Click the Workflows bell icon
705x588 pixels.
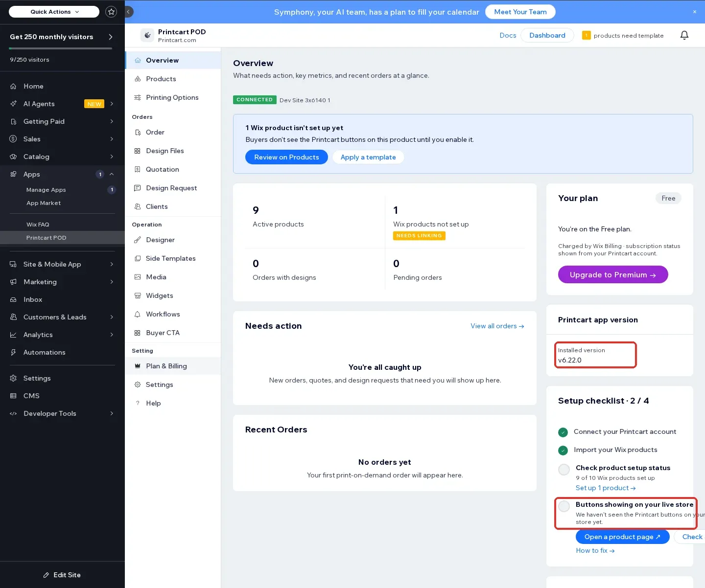pyautogui.click(x=138, y=314)
